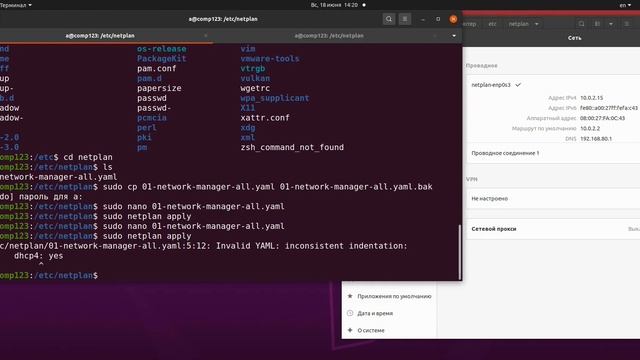Click vmware-tools in the terminal directory listing

point(270,59)
